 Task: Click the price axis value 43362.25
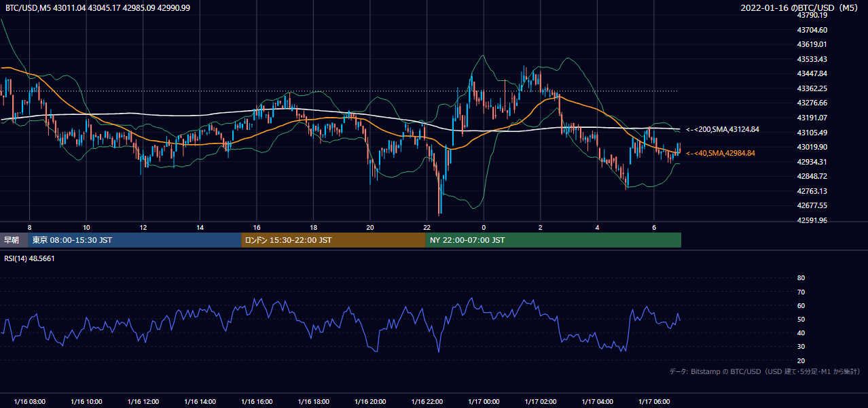click(812, 88)
